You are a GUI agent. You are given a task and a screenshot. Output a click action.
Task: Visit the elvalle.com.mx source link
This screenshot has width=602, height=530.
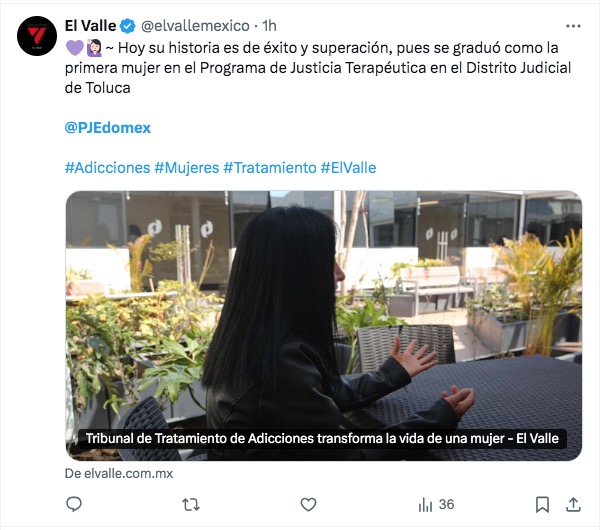(x=119, y=473)
